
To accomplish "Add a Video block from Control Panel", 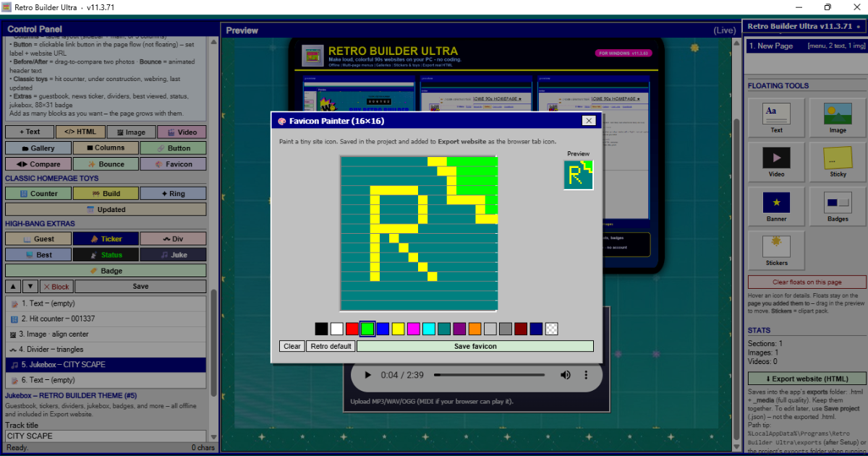I will point(182,132).
